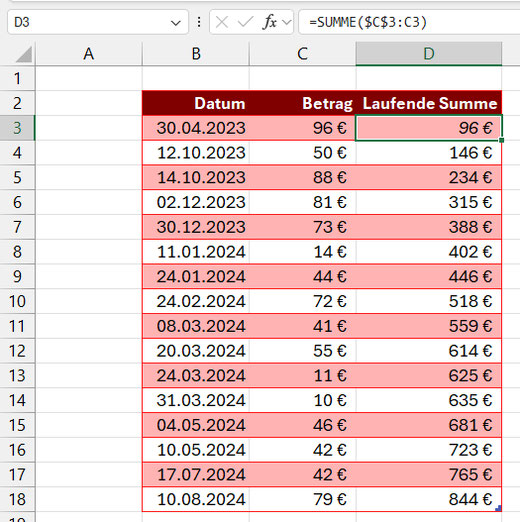Select row 2 header
520x522 pixels.
tap(17, 103)
